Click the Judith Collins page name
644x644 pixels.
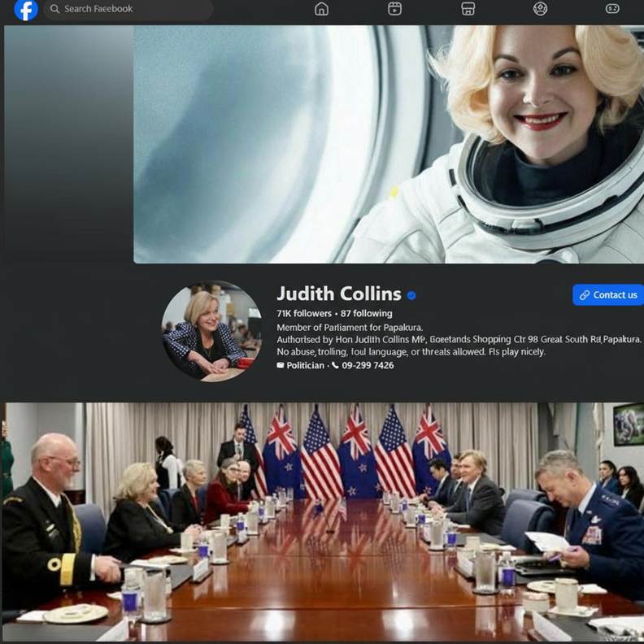point(338,294)
